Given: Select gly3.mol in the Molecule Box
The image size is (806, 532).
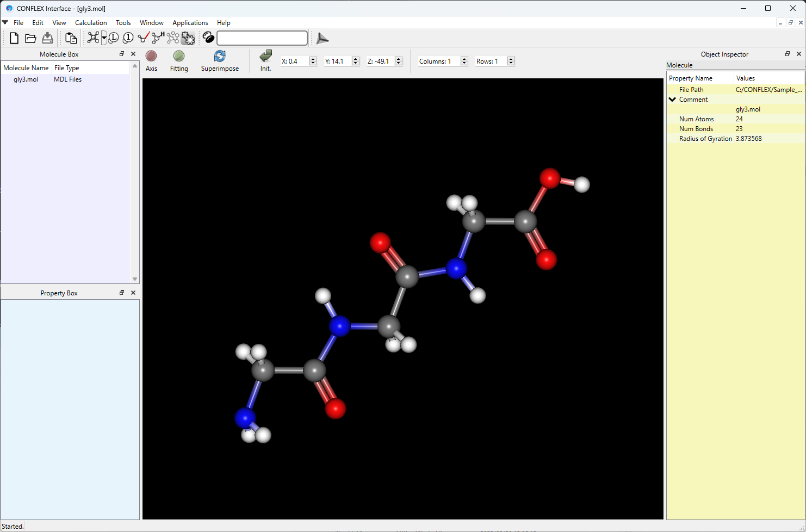Looking at the screenshot, I should pyautogui.click(x=25, y=79).
